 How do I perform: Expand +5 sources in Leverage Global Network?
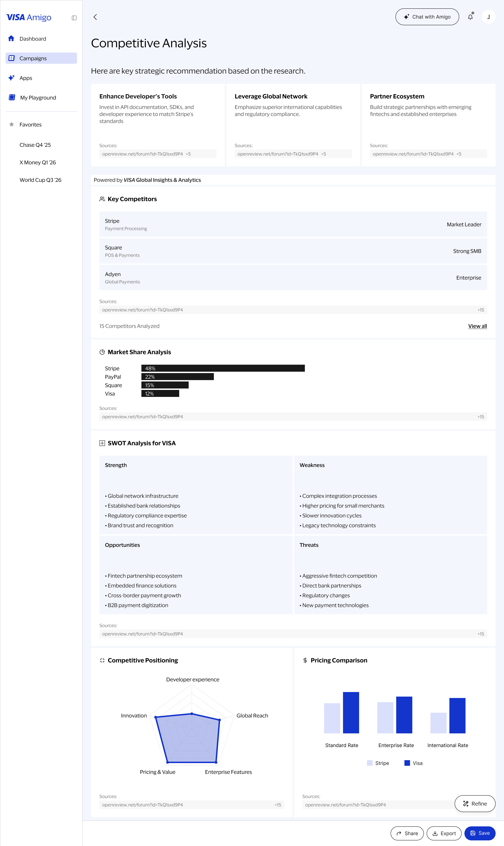point(323,154)
